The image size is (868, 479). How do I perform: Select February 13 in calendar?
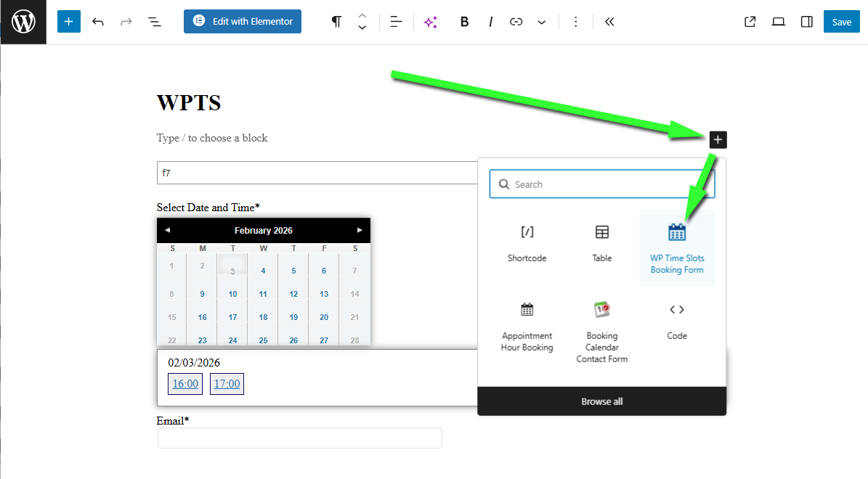(x=324, y=294)
